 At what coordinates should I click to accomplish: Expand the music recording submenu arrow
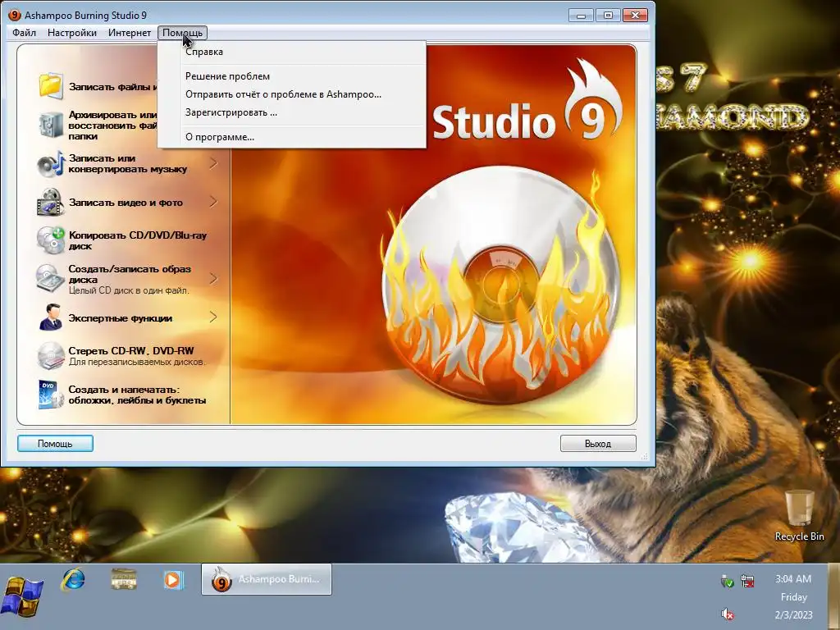[213, 163]
